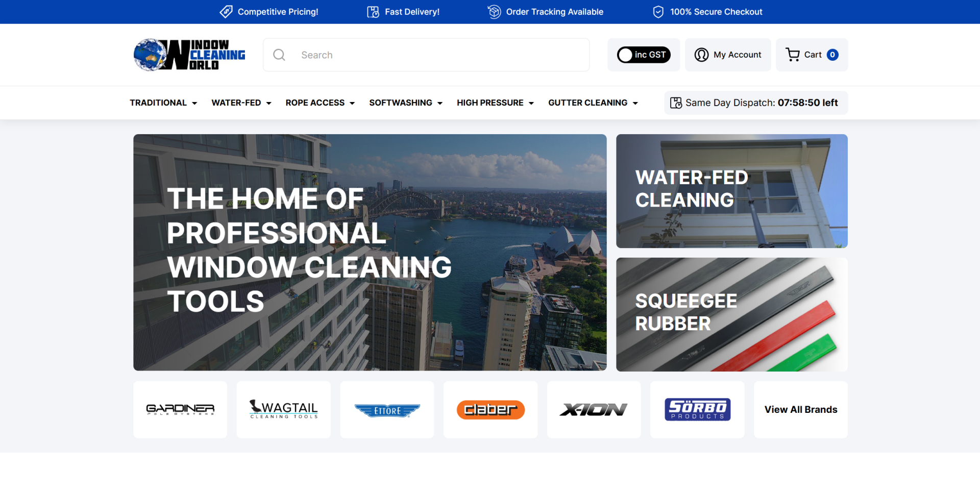
Task: Click into the Search input field
Action: (x=439, y=55)
